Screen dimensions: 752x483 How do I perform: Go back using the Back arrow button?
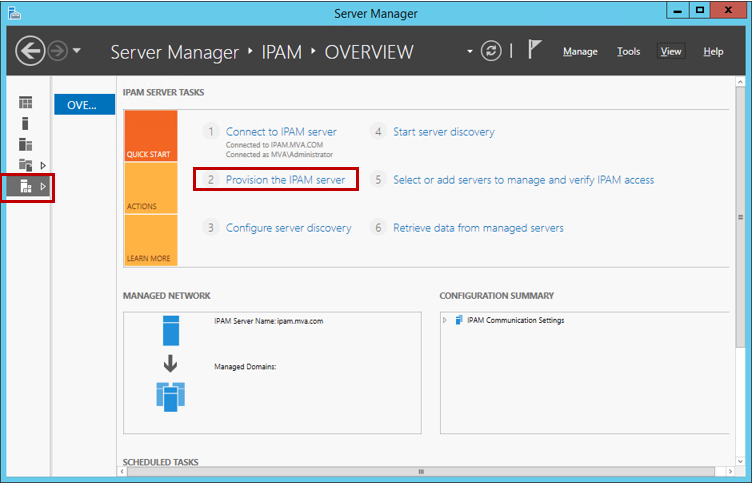pos(30,51)
